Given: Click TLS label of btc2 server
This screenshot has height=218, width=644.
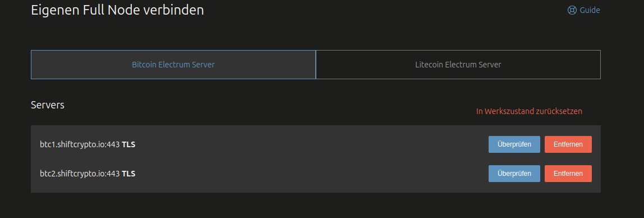Looking at the screenshot, I should tap(128, 174).
